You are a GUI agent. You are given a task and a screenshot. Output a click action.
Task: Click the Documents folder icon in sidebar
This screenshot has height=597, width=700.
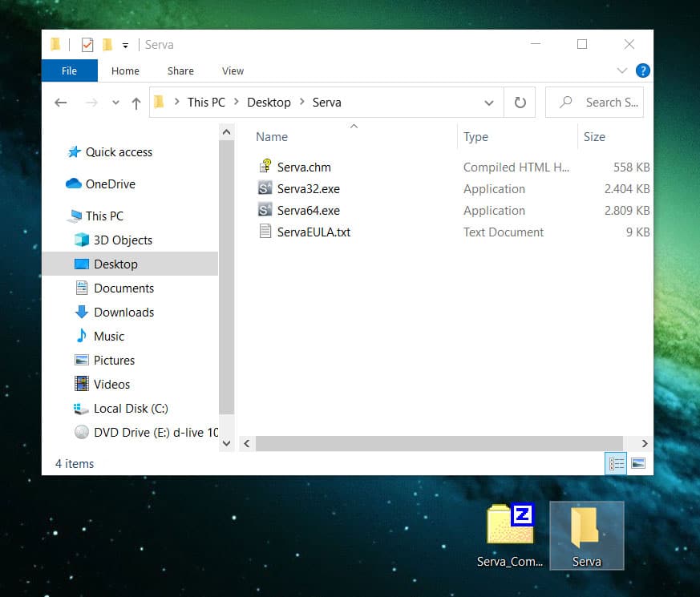click(82, 288)
